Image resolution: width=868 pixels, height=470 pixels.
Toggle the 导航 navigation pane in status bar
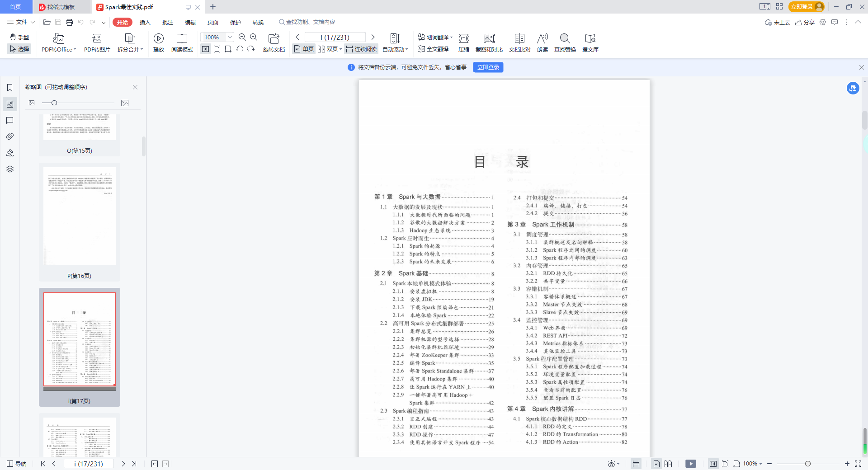tap(17, 464)
